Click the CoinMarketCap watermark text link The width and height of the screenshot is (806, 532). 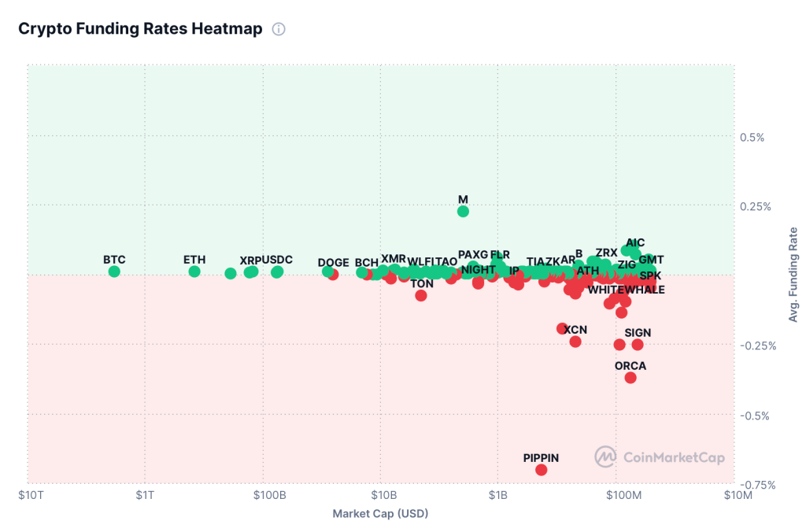pyautogui.click(x=675, y=456)
